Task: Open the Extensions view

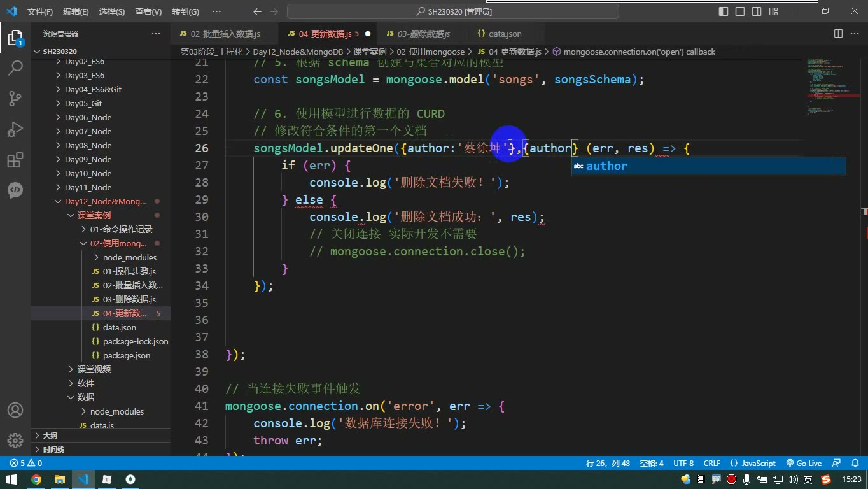Action: tap(15, 160)
